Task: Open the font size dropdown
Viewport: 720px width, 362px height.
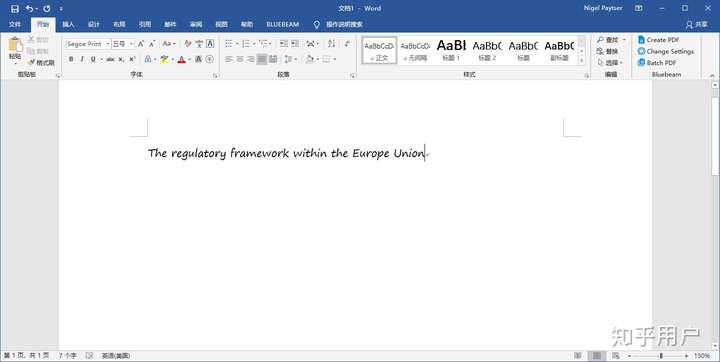Action: (x=131, y=44)
